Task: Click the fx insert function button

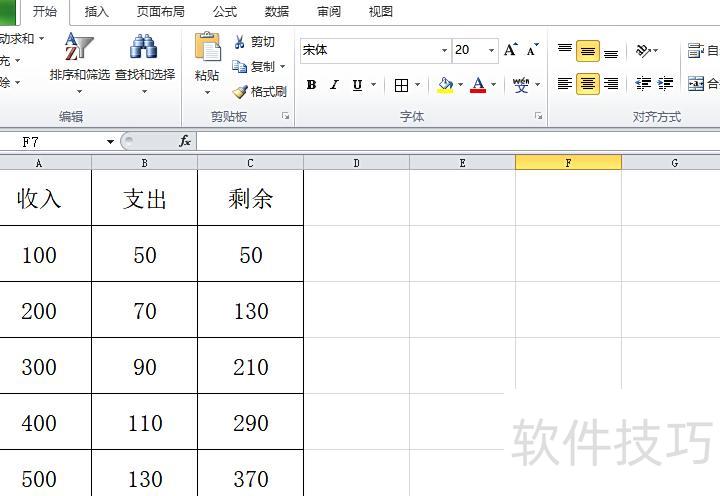Action: (x=185, y=141)
